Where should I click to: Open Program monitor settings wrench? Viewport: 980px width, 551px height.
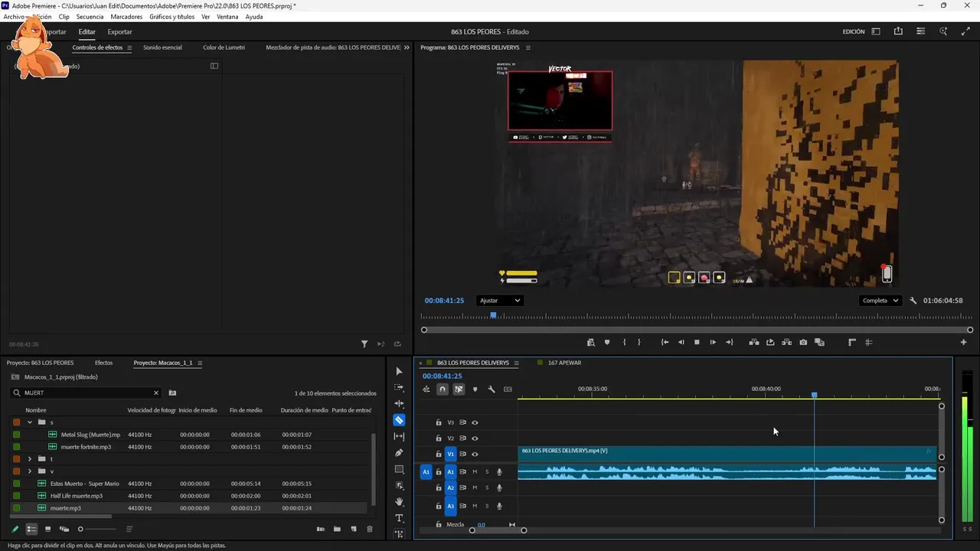pyautogui.click(x=913, y=301)
